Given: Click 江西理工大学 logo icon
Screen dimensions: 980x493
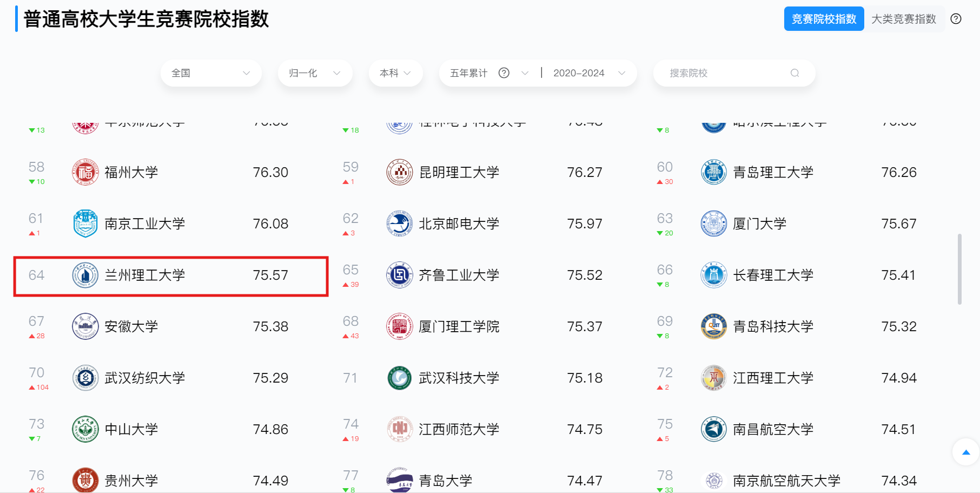Looking at the screenshot, I should (714, 378).
